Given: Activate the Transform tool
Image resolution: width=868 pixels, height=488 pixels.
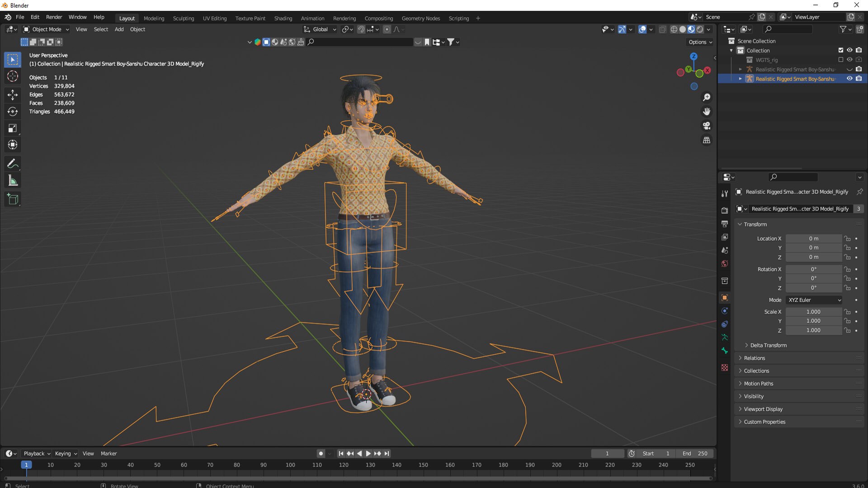Looking at the screenshot, I should pyautogui.click(x=13, y=145).
